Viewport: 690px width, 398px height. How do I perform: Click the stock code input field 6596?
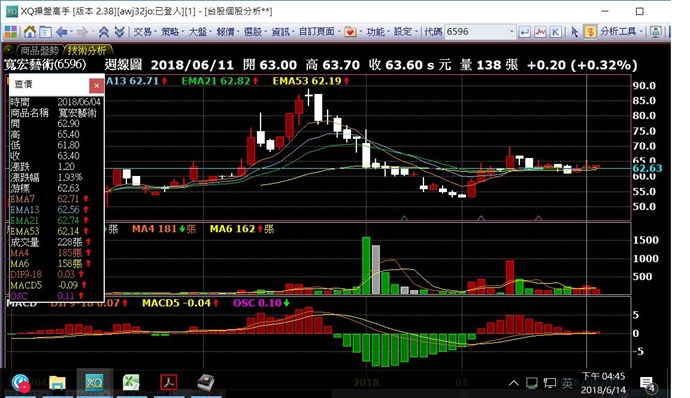tap(477, 32)
